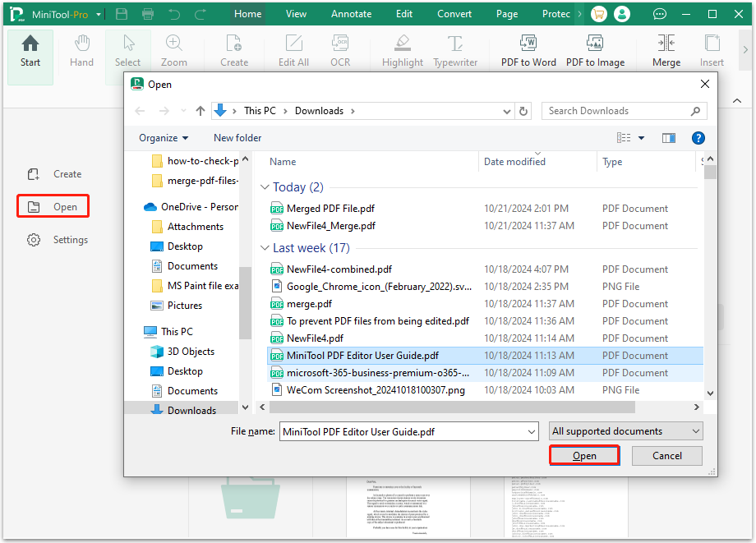Sort by Date modified column header
This screenshot has height=543, width=756.
point(514,162)
